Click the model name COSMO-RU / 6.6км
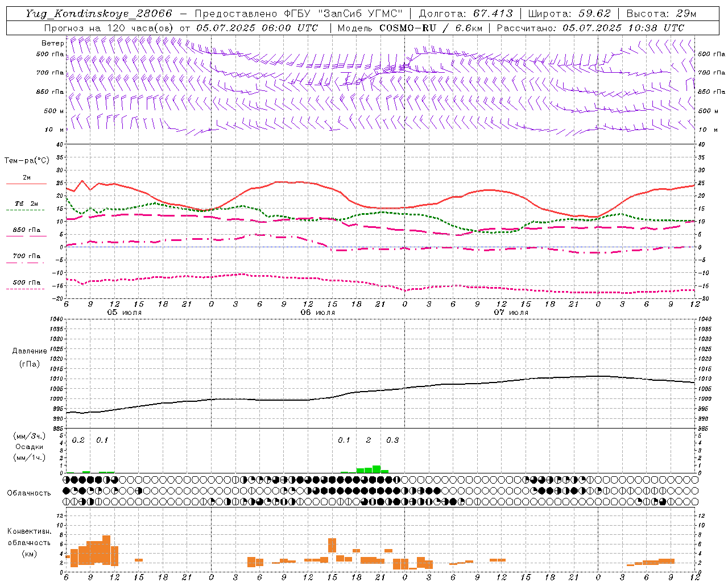The height and width of the screenshot is (582, 728). [x=431, y=28]
